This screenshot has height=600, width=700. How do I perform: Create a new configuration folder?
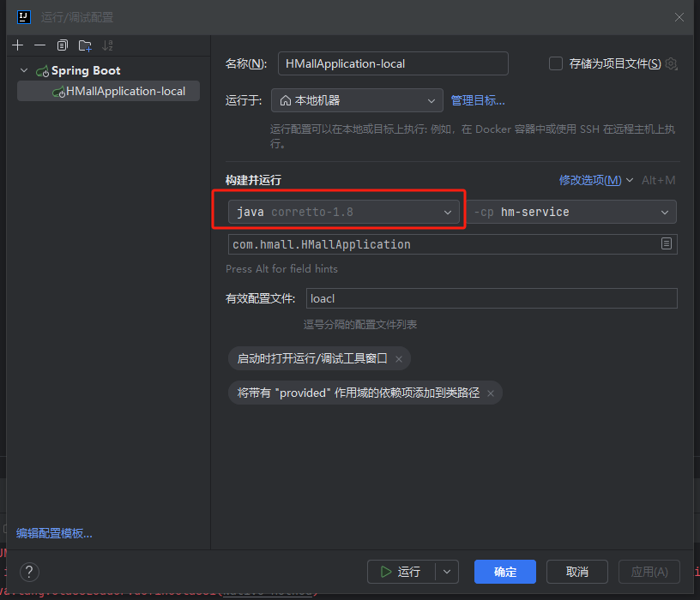85,45
